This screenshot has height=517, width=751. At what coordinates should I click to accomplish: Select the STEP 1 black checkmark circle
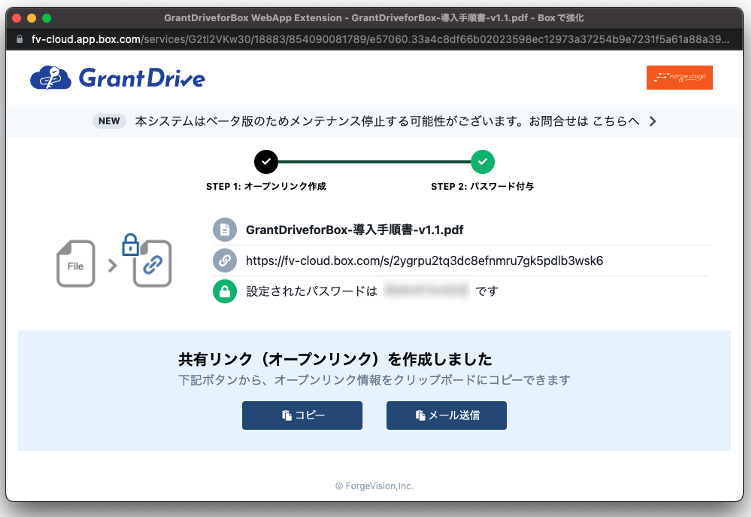[266, 162]
